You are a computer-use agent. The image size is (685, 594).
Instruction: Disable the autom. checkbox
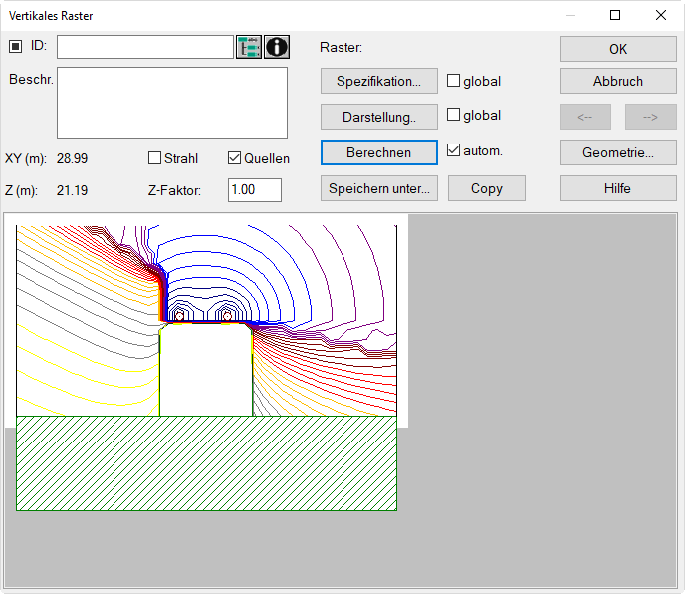pos(453,150)
